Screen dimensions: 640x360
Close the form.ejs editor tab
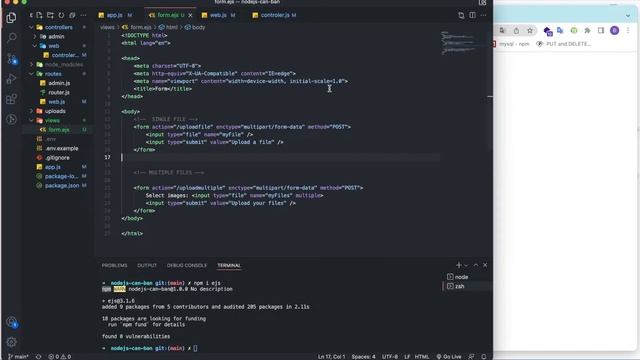(190, 15)
